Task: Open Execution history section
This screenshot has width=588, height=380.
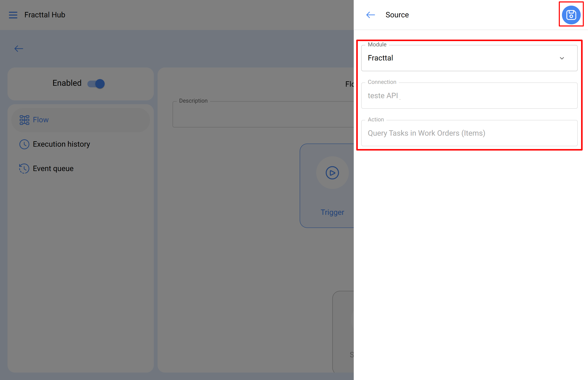Action: (x=61, y=144)
